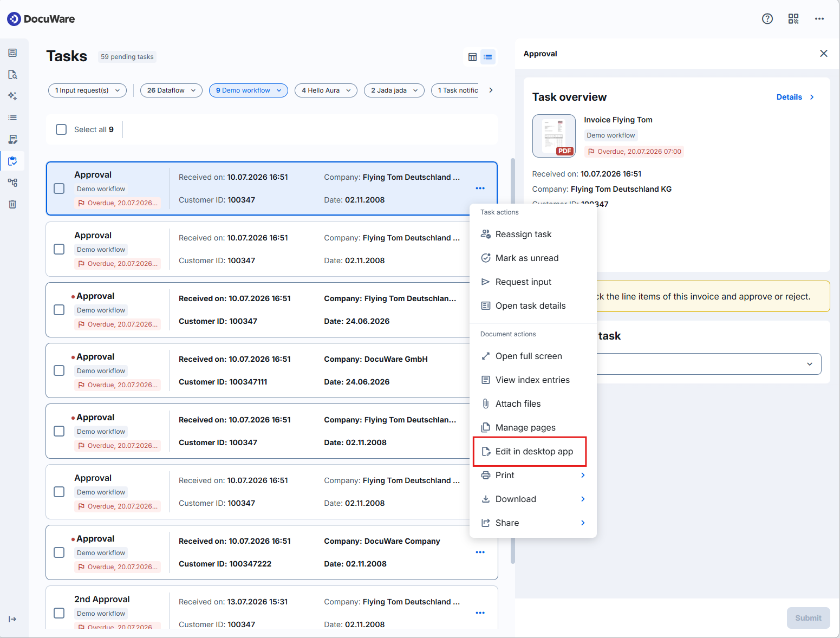This screenshot has height=638, width=840.
Task: Open the help question mark icon
Action: click(767, 19)
